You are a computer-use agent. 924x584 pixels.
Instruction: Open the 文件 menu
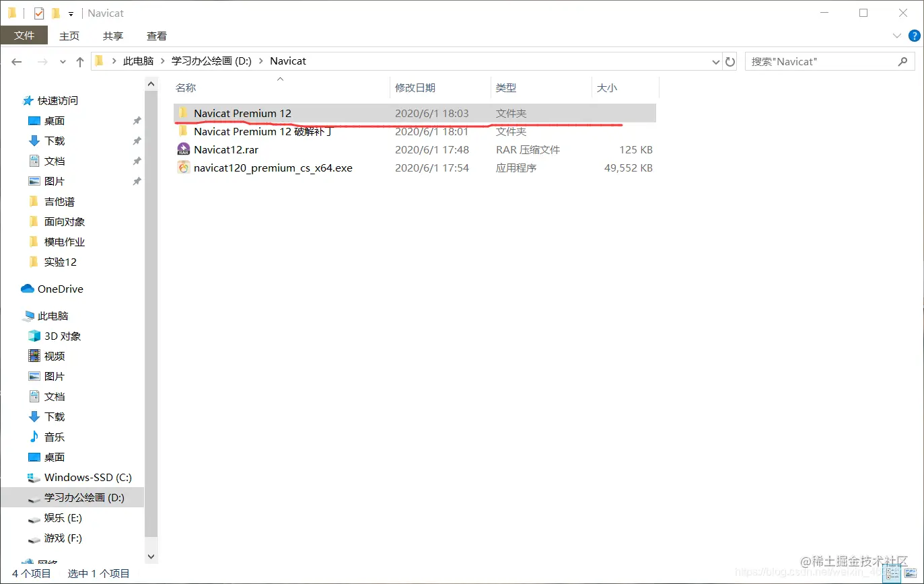pos(24,36)
